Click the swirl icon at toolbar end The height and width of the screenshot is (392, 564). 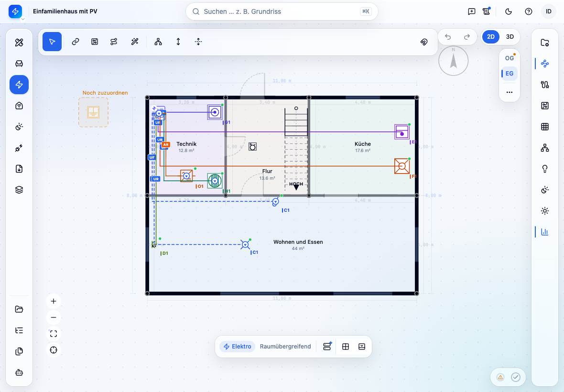(424, 42)
